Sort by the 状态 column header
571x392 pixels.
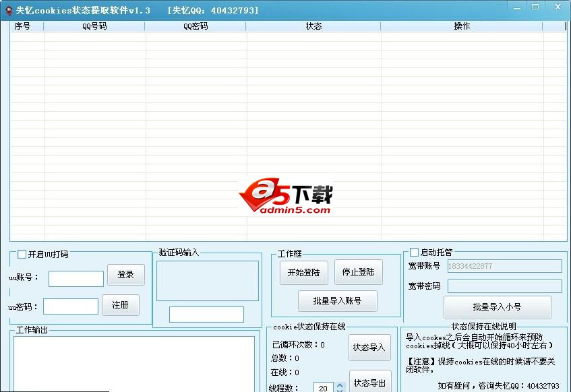click(x=313, y=26)
